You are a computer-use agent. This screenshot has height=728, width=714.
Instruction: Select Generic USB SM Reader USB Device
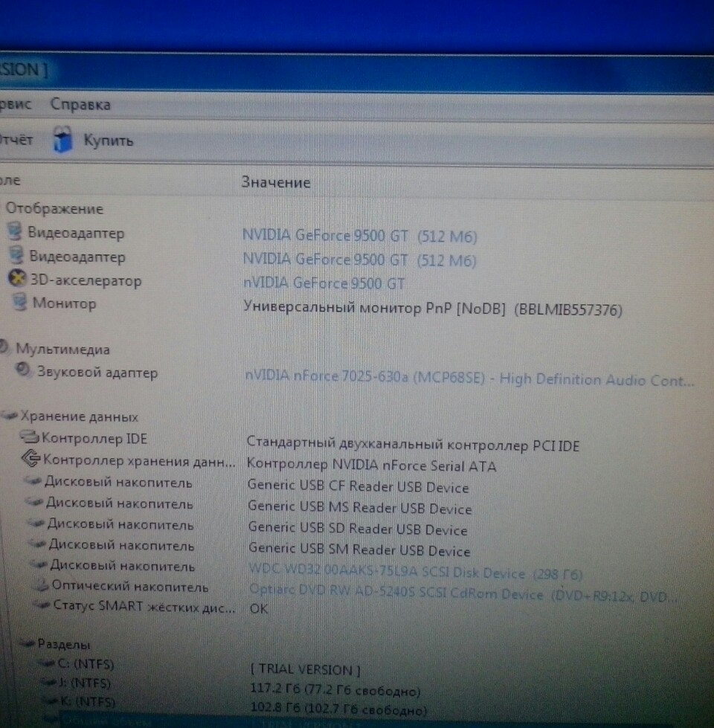(360, 550)
